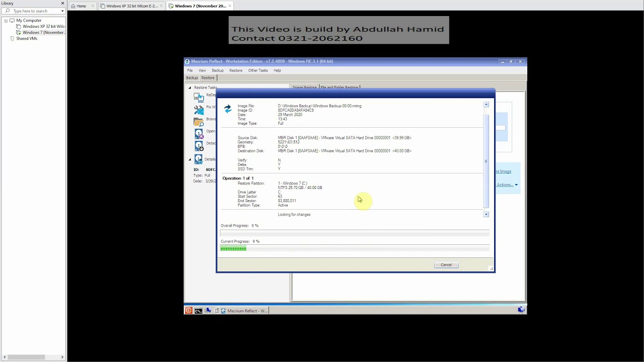This screenshot has height=362, width=644.
Task: Click 'Operation 1 of 1' heading
Action: tap(238, 178)
